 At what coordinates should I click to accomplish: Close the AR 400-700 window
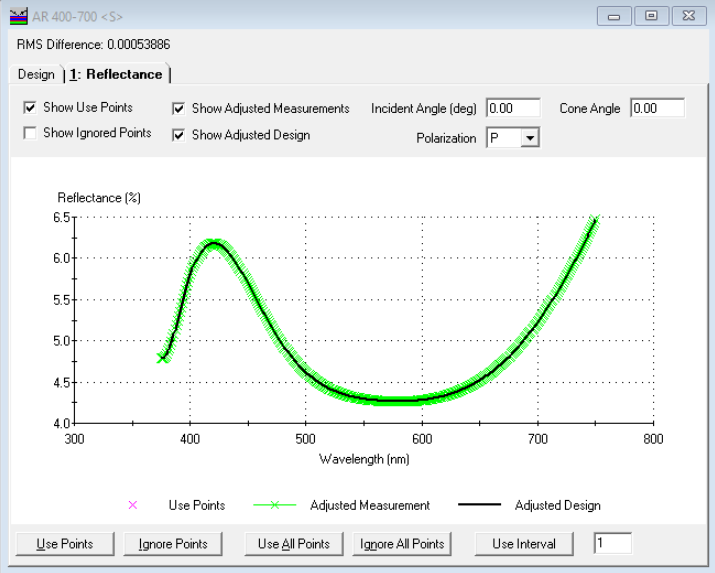pos(689,16)
